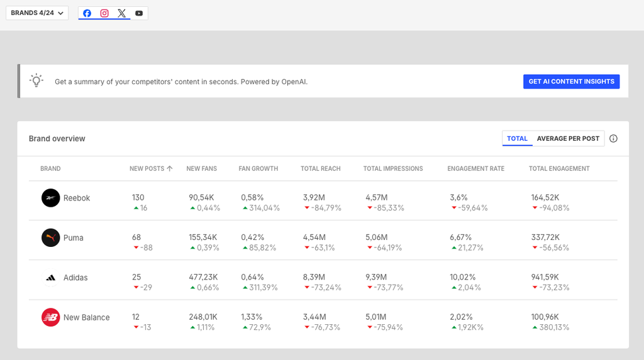Viewport: 644px width, 360px height.
Task: Sort by the Total Engagement column header
Action: click(x=558, y=168)
